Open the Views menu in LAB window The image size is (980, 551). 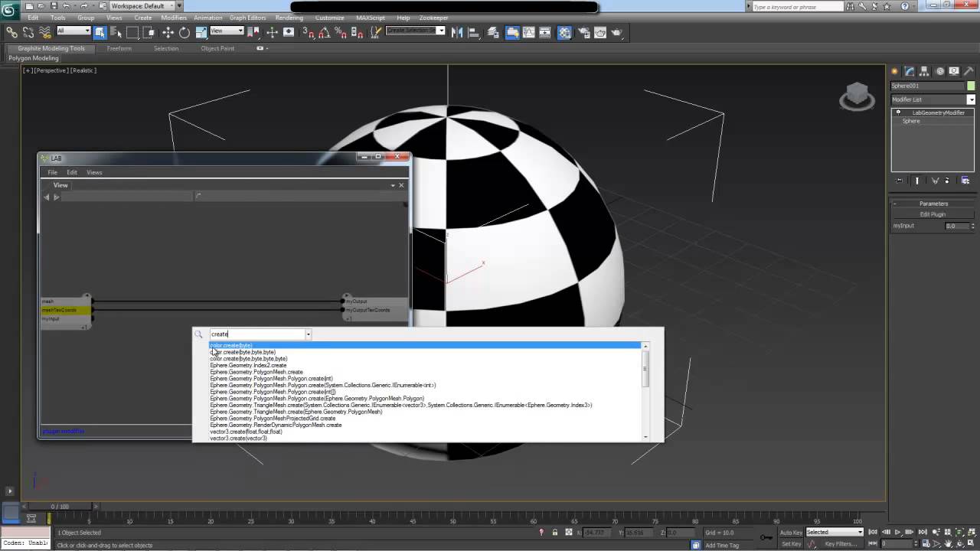[94, 172]
